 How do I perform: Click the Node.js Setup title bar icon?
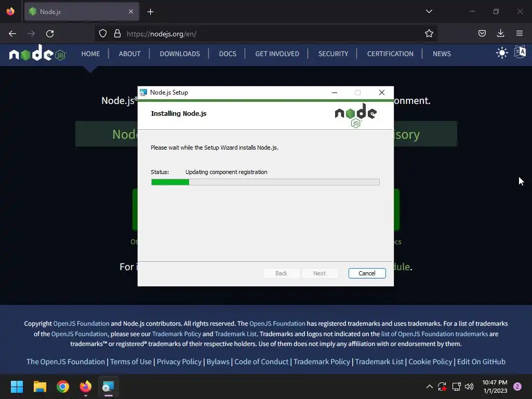pyautogui.click(x=143, y=92)
